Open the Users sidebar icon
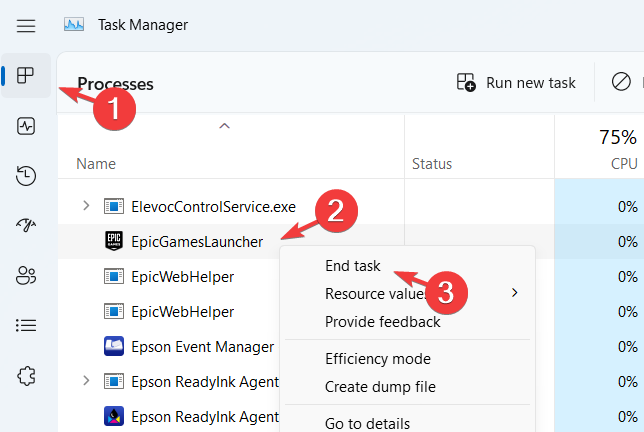The width and height of the screenshot is (644, 432). coord(26,275)
